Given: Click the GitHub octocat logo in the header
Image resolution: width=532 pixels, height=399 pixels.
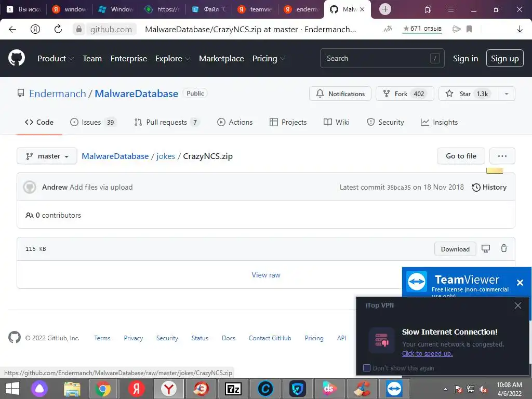Looking at the screenshot, I should pyautogui.click(x=17, y=58).
